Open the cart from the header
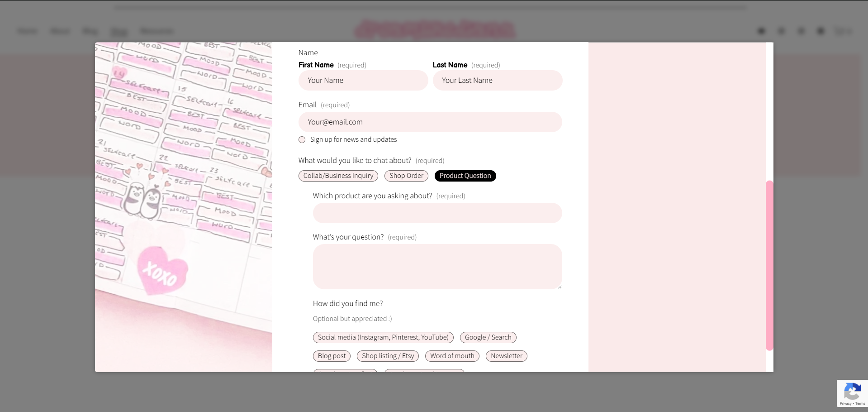Viewport: 868px width, 412px height. (x=842, y=31)
